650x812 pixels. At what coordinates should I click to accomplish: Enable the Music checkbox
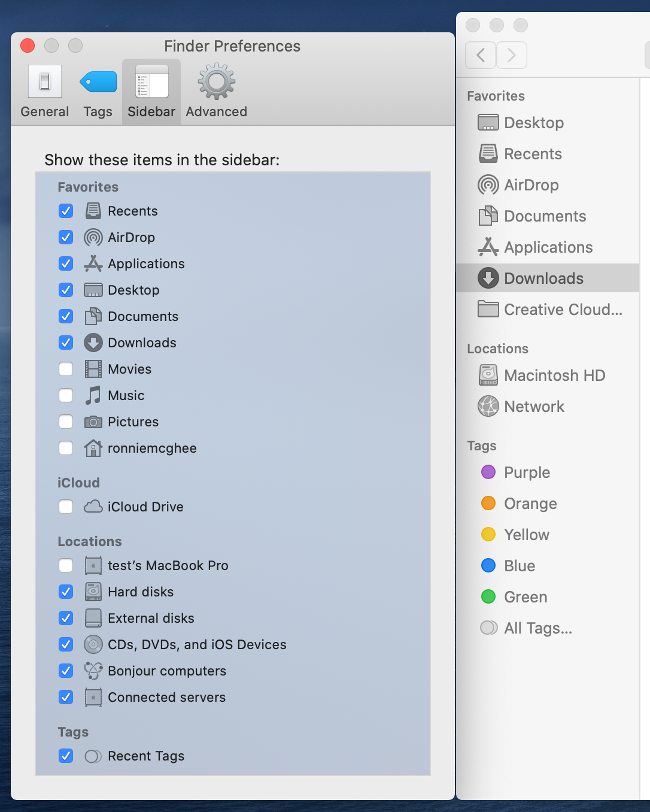[x=66, y=395]
